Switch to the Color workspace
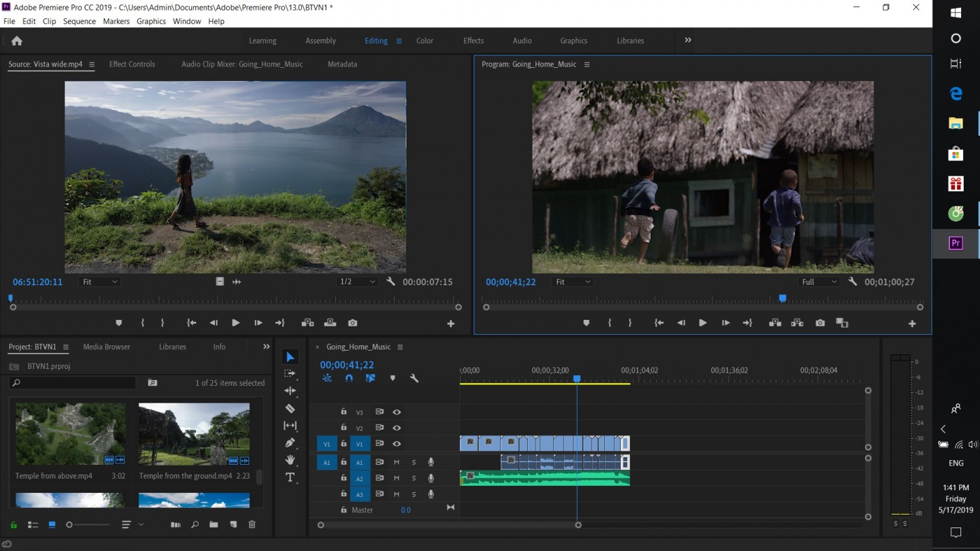 point(425,40)
